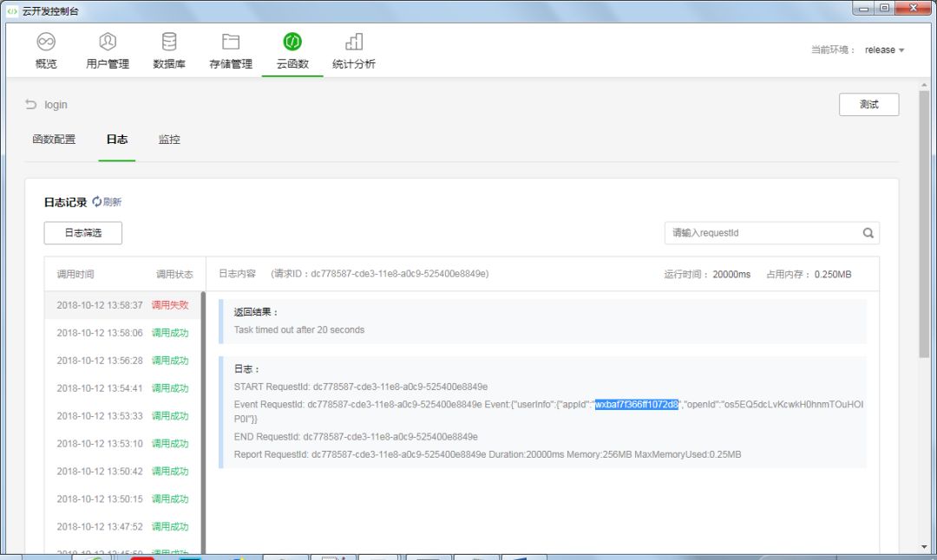Click the 刷新 refresh link text
The image size is (937, 560).
112,202
